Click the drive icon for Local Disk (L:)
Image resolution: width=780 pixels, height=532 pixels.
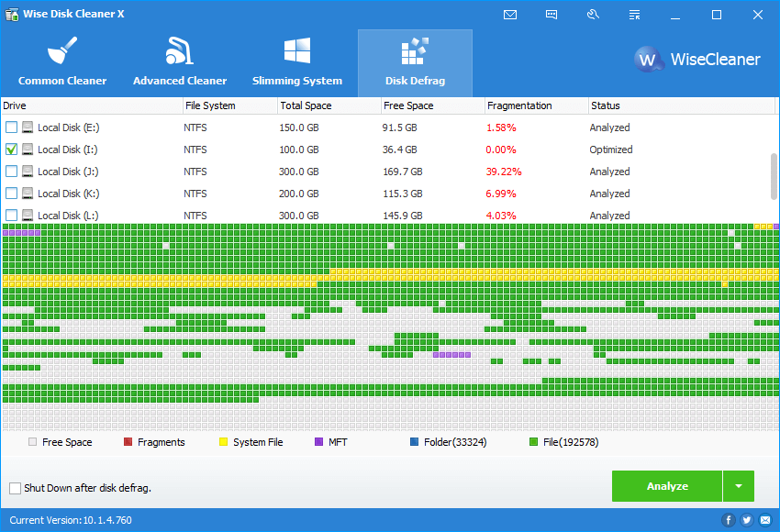pyautogui.click(x=28, y=215)
